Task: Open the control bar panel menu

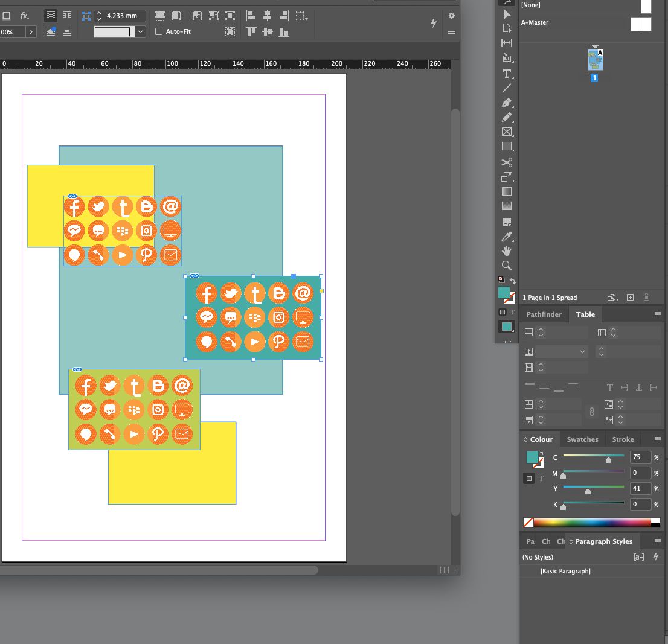Action: point(452,31)
